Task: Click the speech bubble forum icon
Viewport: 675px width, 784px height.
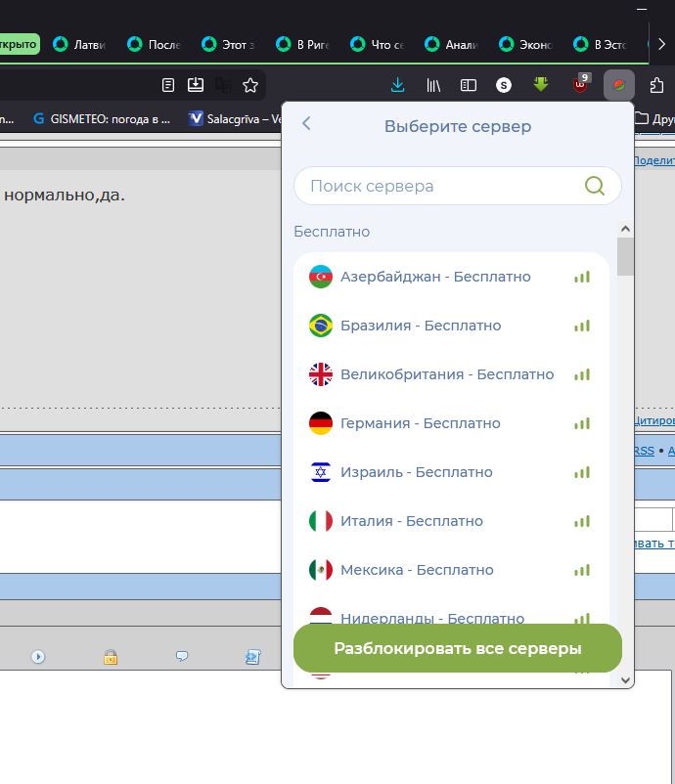Action: point(182,657)
